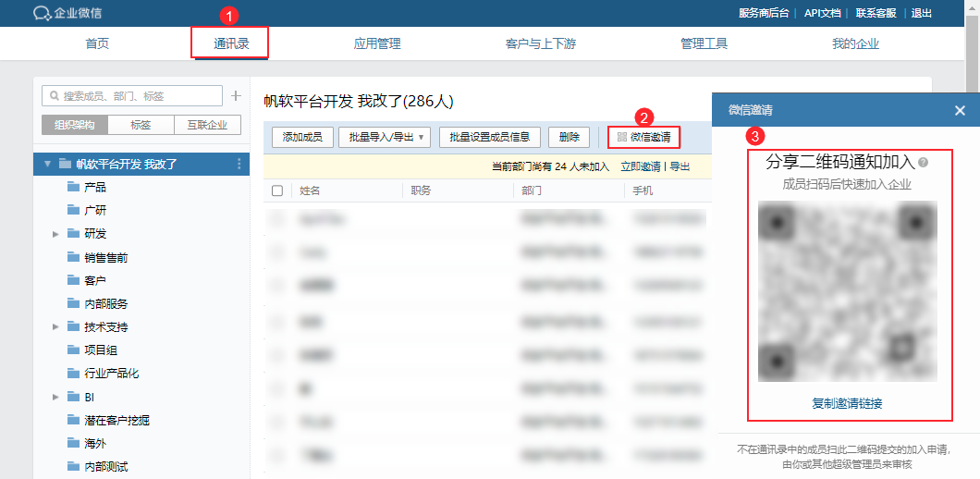980x479 pixels.
Task: Switch to the 标签 view tab
Action: coord(141,125)
